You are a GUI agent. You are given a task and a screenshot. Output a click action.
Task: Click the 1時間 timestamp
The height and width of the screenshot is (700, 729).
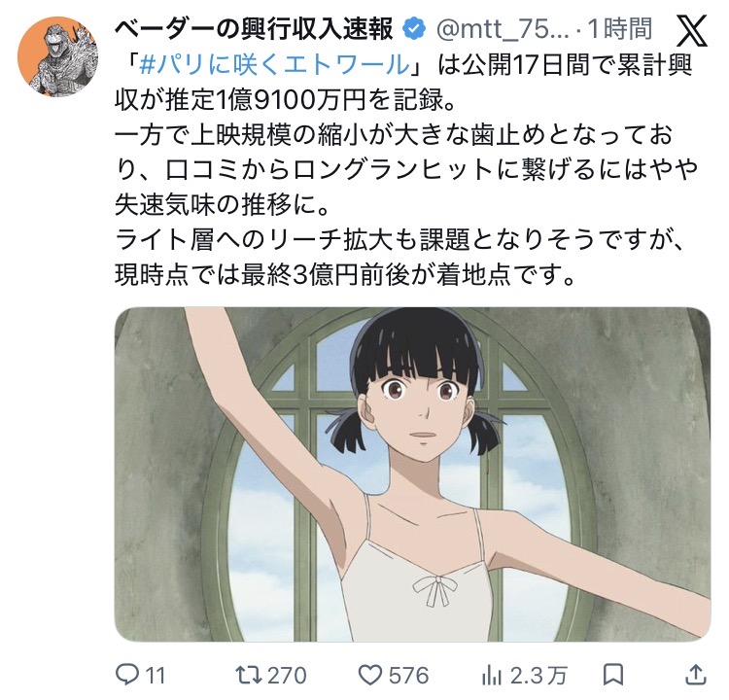[619, 29]
